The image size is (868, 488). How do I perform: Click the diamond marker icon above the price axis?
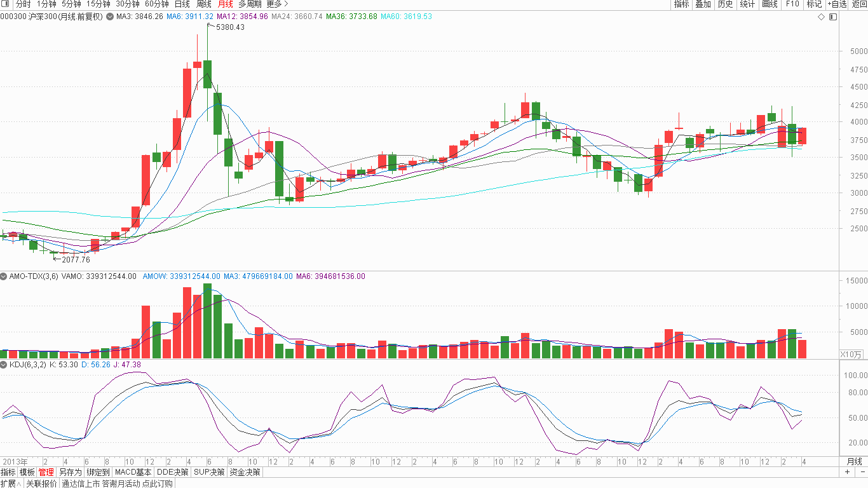(x=821, y=17)
